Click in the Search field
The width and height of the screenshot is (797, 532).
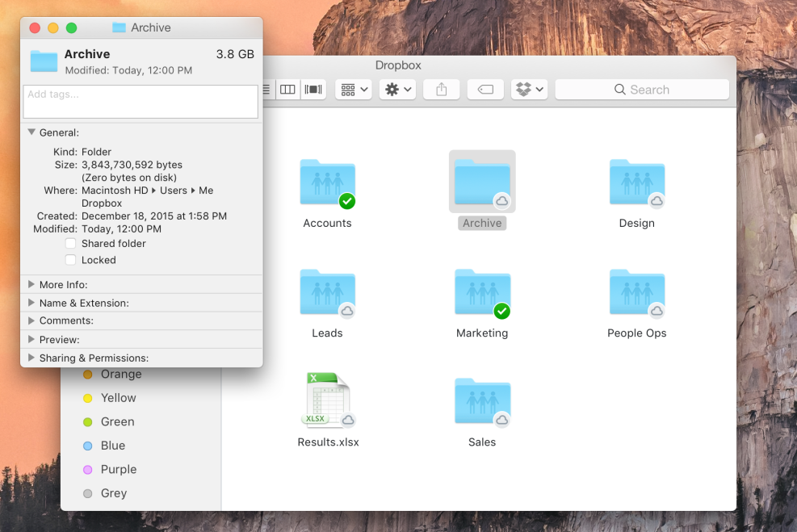click(642, 89)
